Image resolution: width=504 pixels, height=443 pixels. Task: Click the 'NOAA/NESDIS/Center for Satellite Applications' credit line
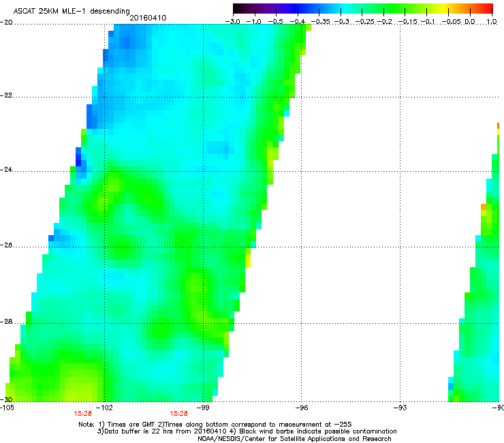click(x=294, y=438)
